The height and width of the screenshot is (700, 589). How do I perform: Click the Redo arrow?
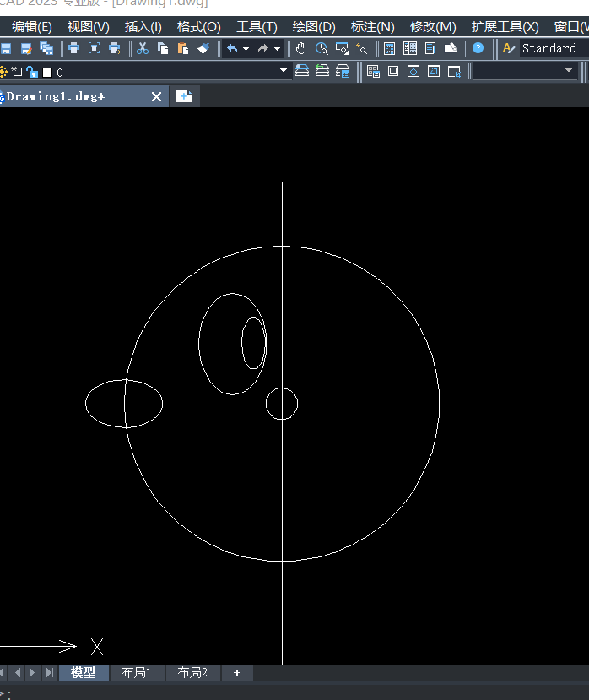(263, 48)
